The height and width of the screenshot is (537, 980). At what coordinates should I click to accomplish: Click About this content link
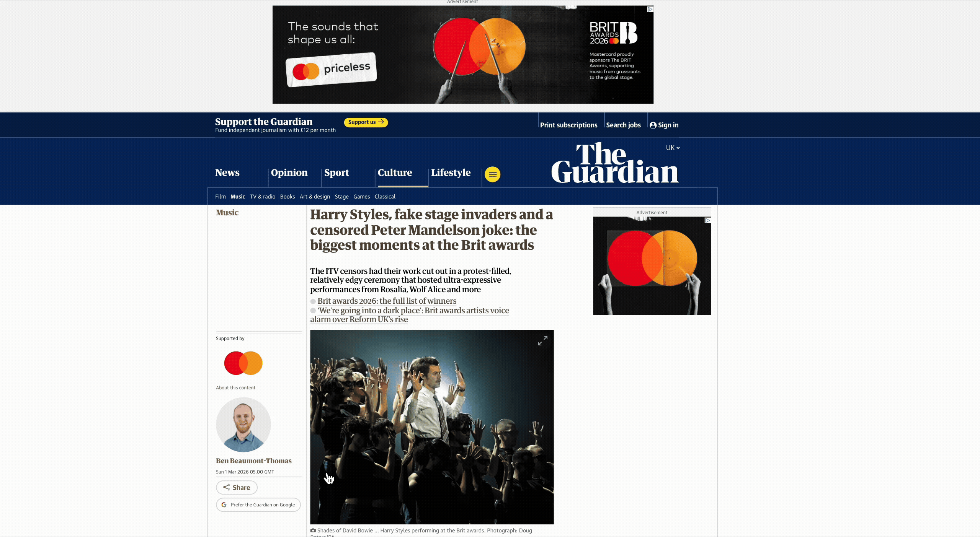pyautogui.click(x=235, y=387)
